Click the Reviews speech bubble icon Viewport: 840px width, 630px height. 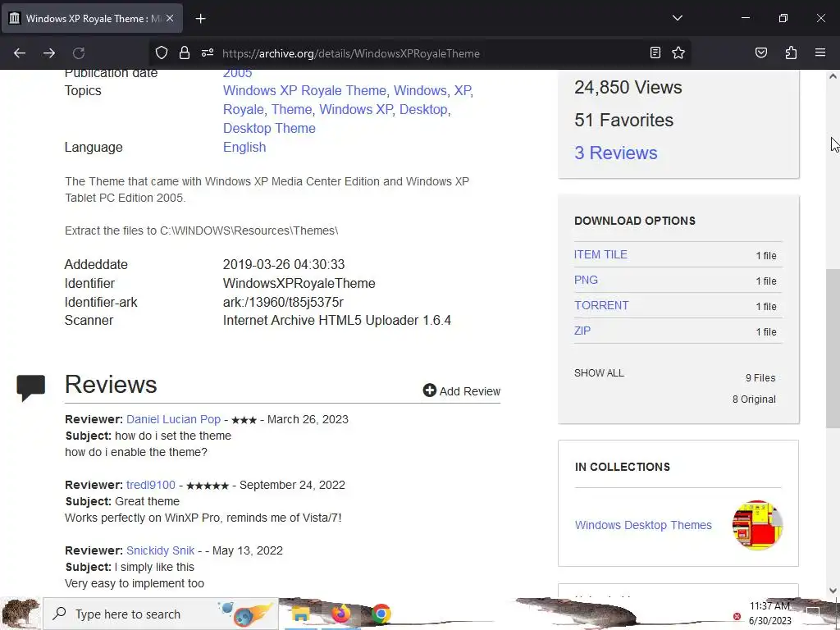31,388
